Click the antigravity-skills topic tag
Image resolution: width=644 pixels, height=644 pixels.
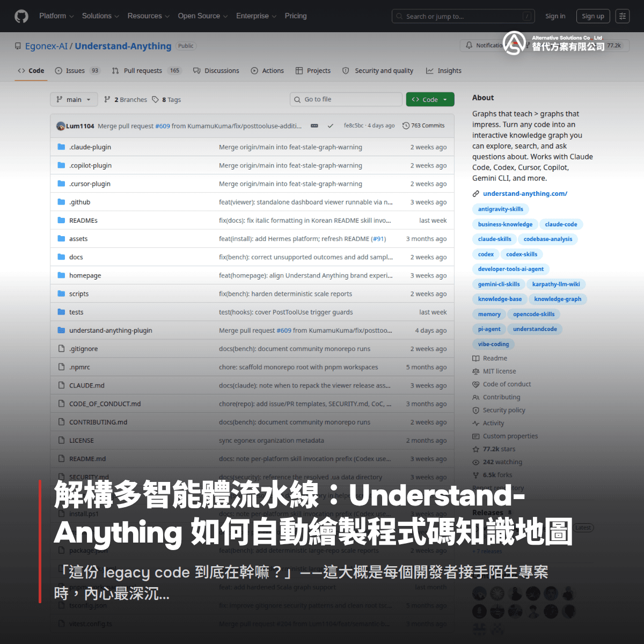[x=500, y=209]
